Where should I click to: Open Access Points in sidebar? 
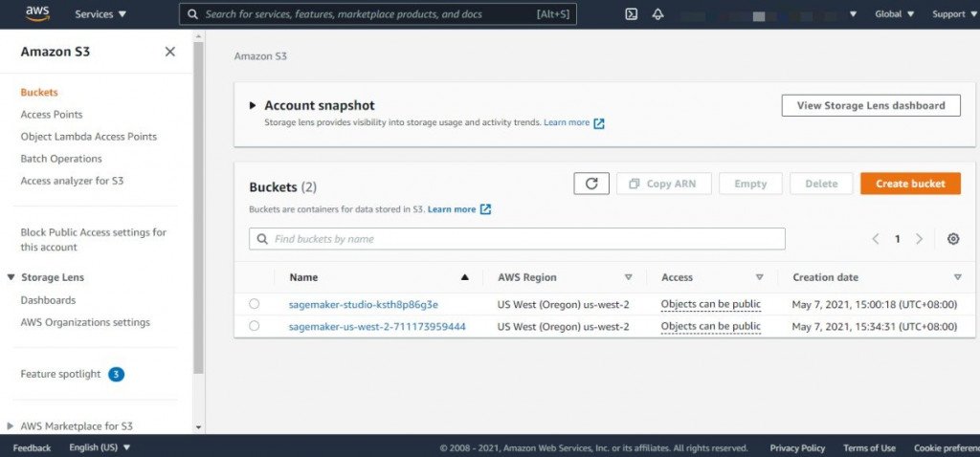(x=52, y=115)
